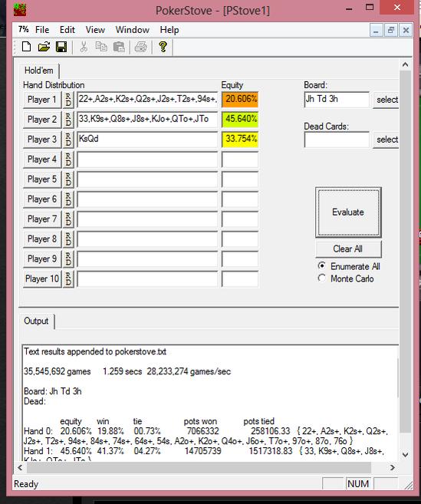This screenshot has width=421, height=504.
Task: Click the Player 4 button
Action: (42, 160)
